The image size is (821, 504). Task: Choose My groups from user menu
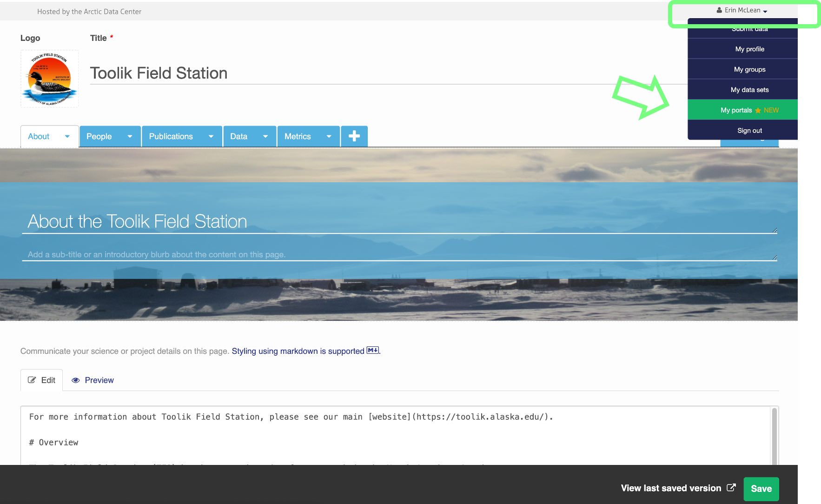(x=742, y=69)
